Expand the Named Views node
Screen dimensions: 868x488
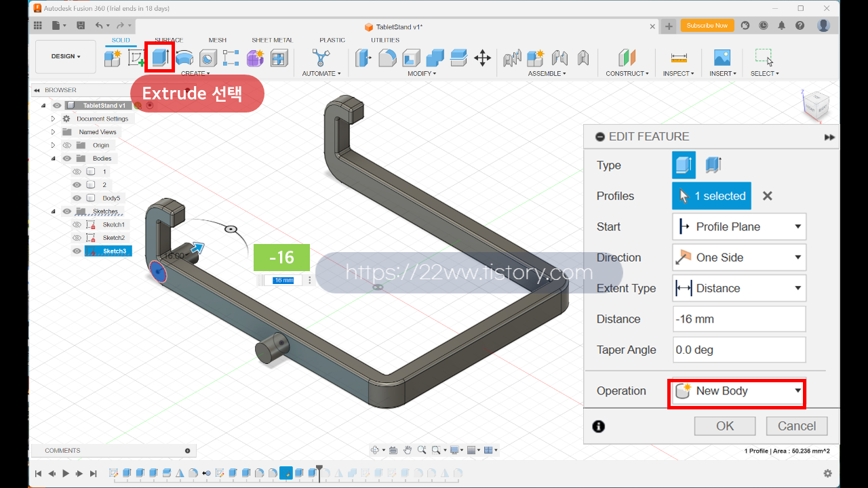coord(53,132)
